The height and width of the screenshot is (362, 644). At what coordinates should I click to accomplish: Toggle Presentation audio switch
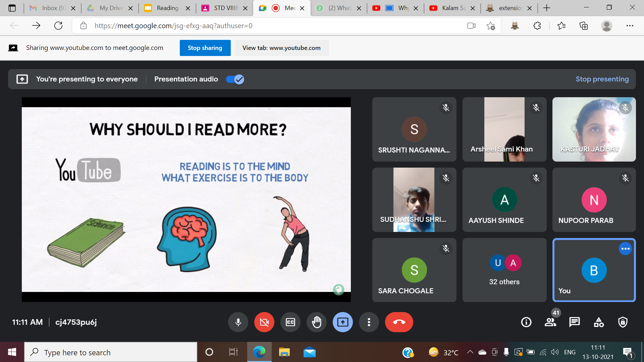click(x=235, y=79)
